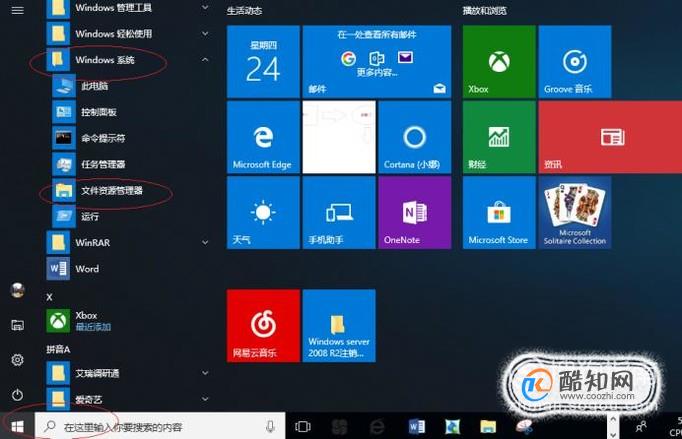This screenshot has width=682, height=439.
Task: Open the People icon on taskbar
Action: [641, 426]
